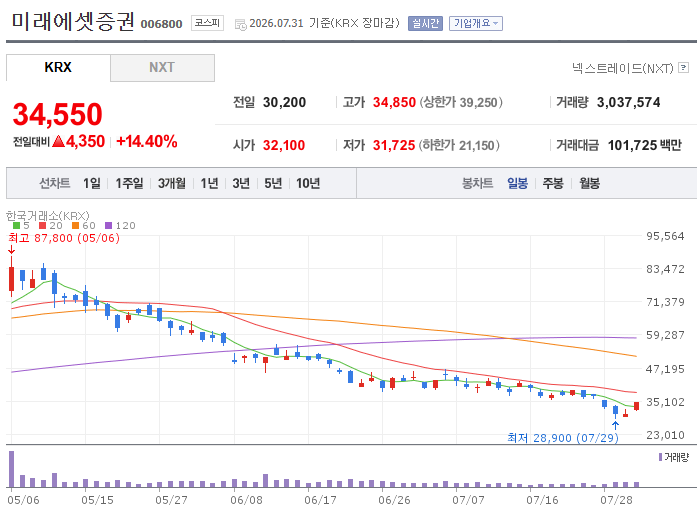
Task: Select the 월봉 monthly candle chart
Action: point(589,183)
